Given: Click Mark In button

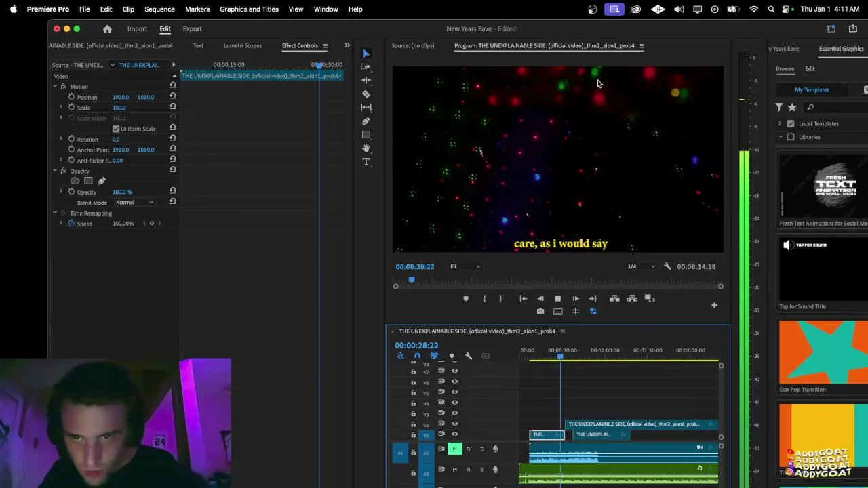Looking at the screenshot, I should pos(484,298).
